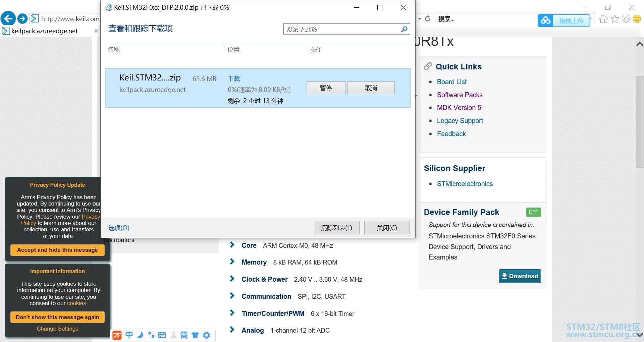The height and width of the screenshot is (342, 644).
Task: Open the favorites star icon
Action: pyautogui.click(x=614, y=19)
